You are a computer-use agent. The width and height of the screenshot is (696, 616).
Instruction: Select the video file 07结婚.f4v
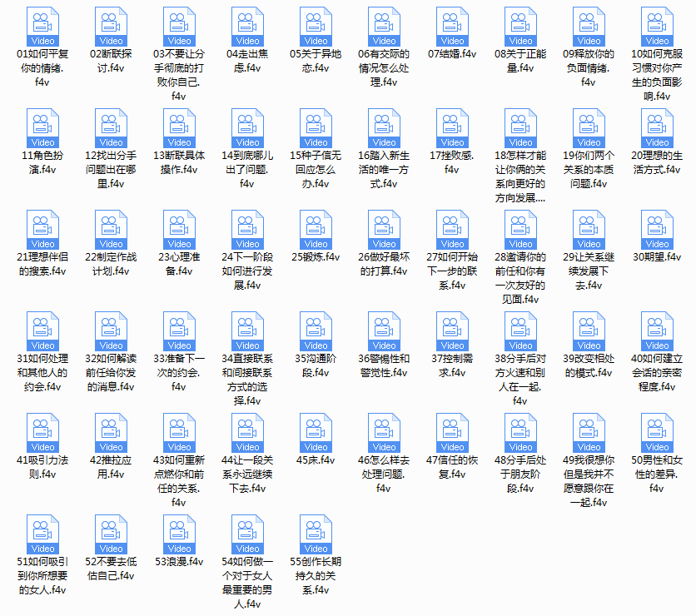452,27
